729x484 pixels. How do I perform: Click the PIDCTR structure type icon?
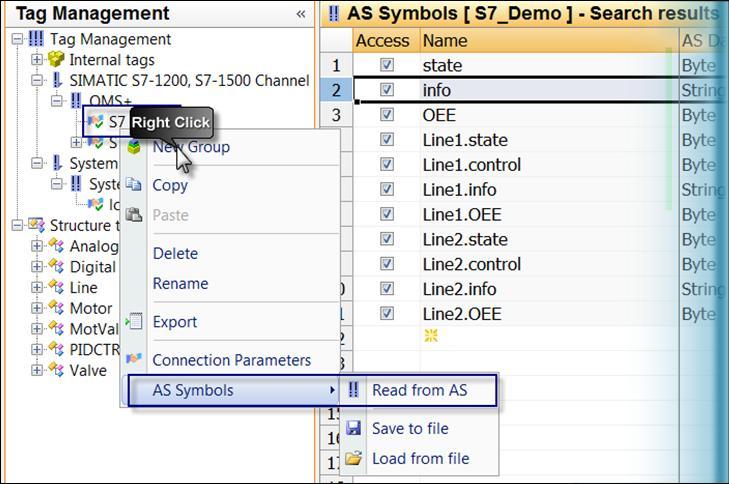56,349
